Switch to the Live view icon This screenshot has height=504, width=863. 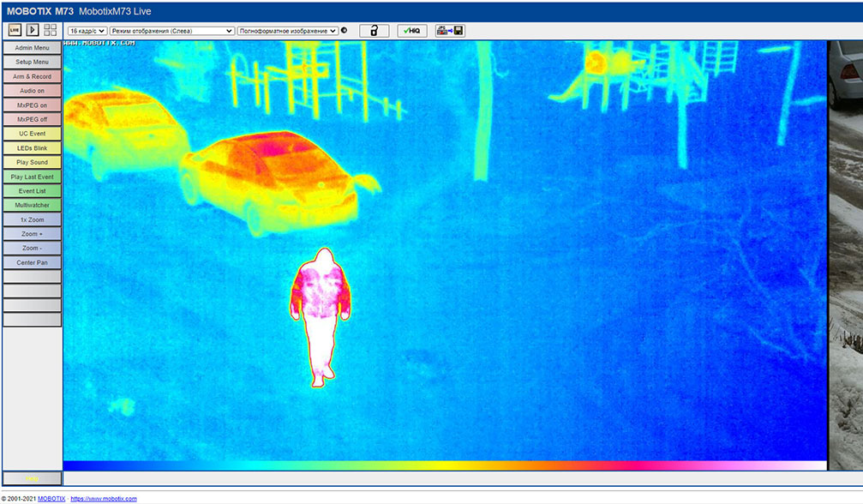click(15, 30)
